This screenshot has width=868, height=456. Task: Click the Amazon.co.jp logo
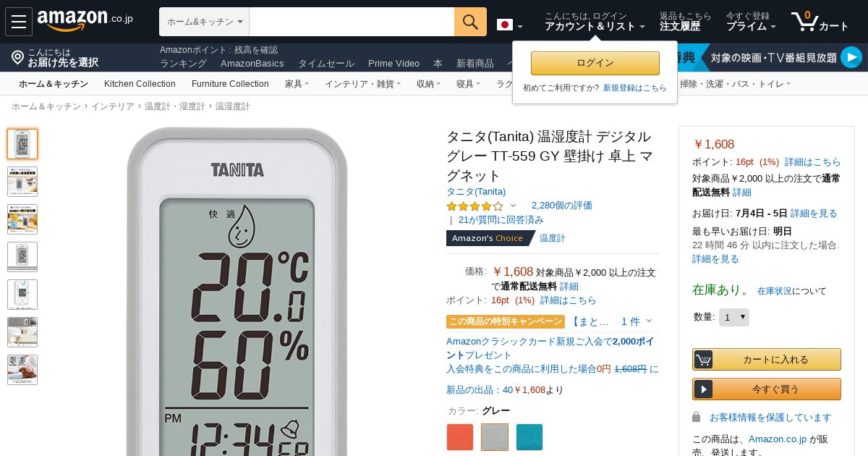point(85,21)
